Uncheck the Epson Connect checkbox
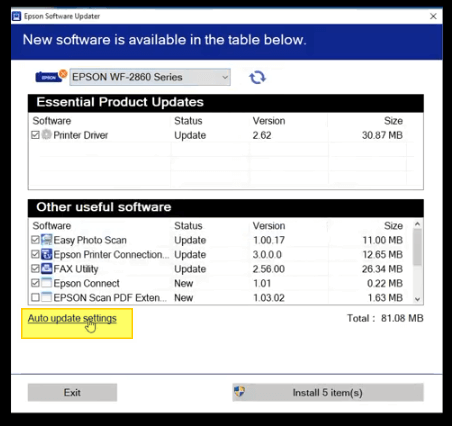The image size is (452, 426). click(x=35, y=283)
